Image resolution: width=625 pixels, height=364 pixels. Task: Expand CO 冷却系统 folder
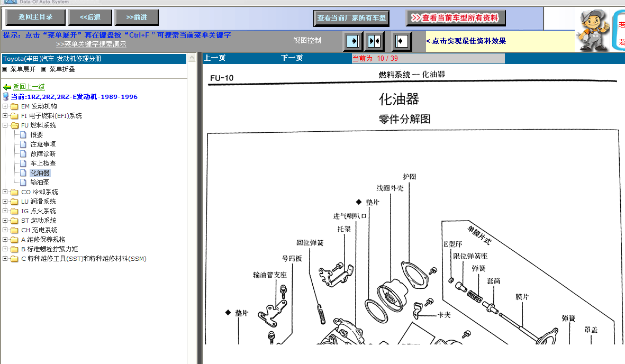click(x=5, y=192)
